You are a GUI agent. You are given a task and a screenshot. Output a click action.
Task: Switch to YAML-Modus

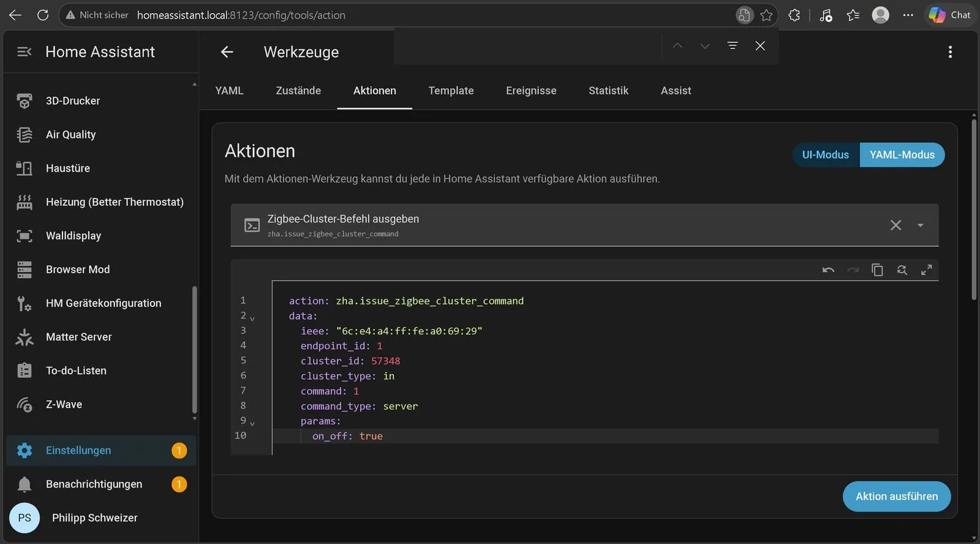point(902,154)
